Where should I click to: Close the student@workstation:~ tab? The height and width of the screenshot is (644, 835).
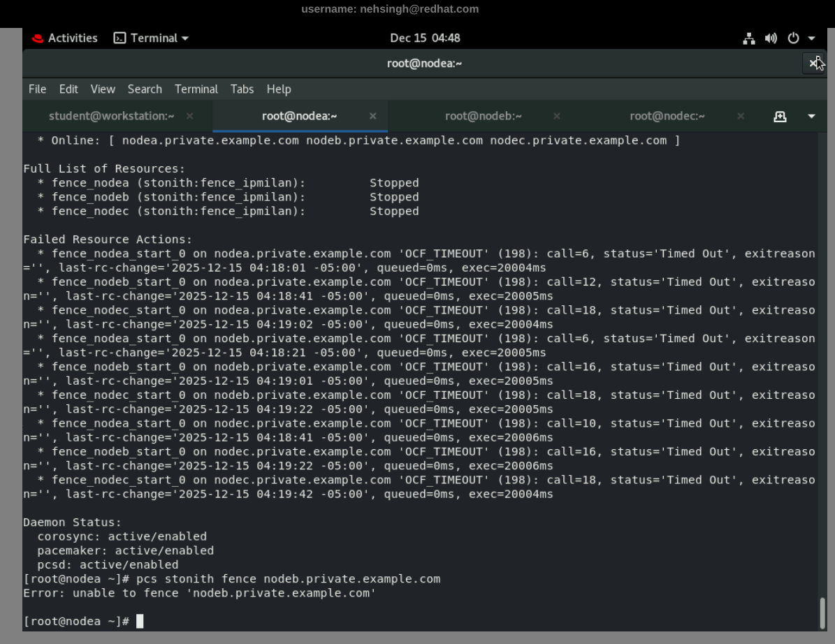click(189, 116)
